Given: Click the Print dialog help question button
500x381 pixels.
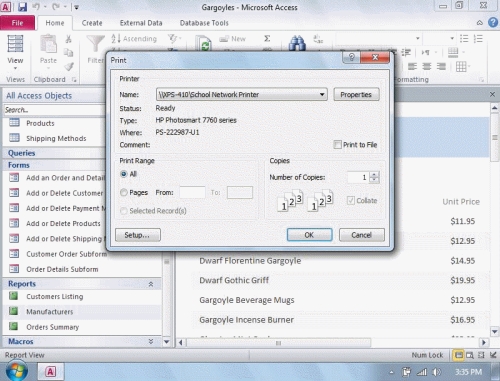Looking at the screenshot, I should coord(351,57).
